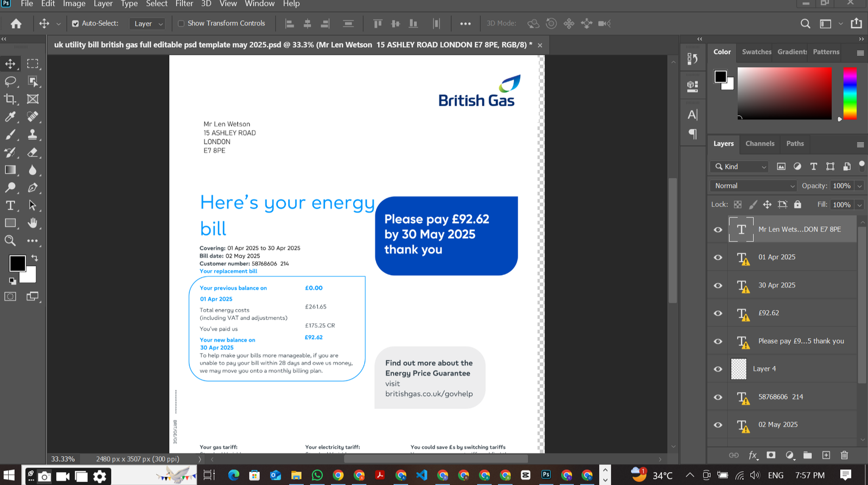
Task: Select the Object Selection tool
Action: tap(33, 81)
